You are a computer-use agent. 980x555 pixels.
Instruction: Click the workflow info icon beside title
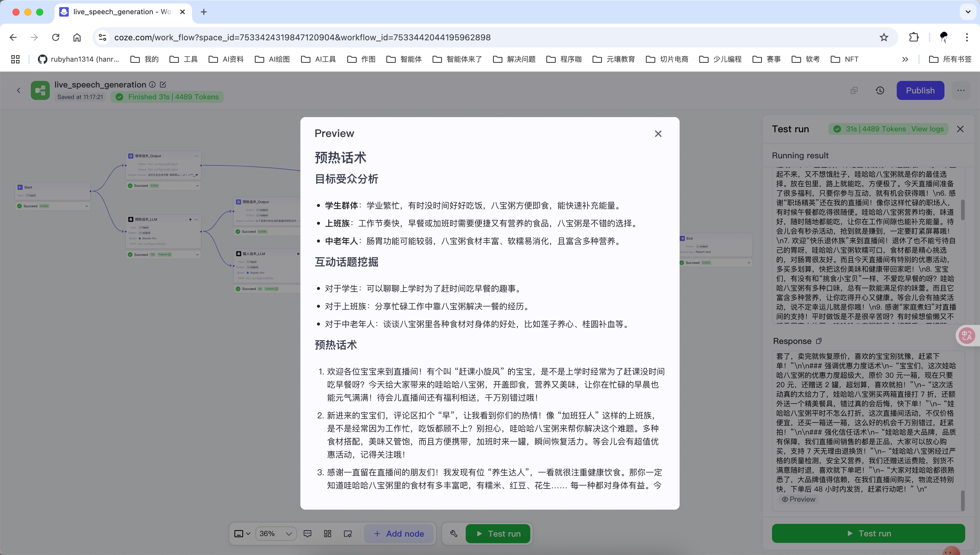click(x=152, y=84)
